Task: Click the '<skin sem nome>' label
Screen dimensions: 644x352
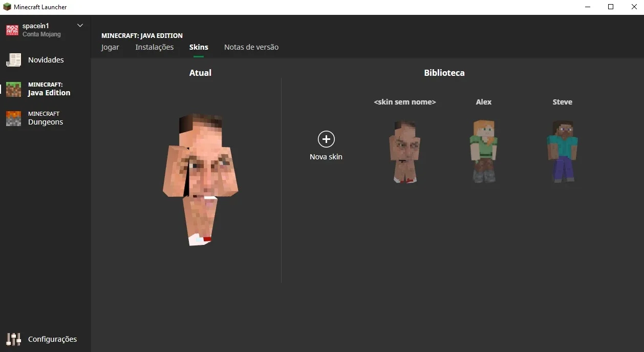Action: coord(405,102)
